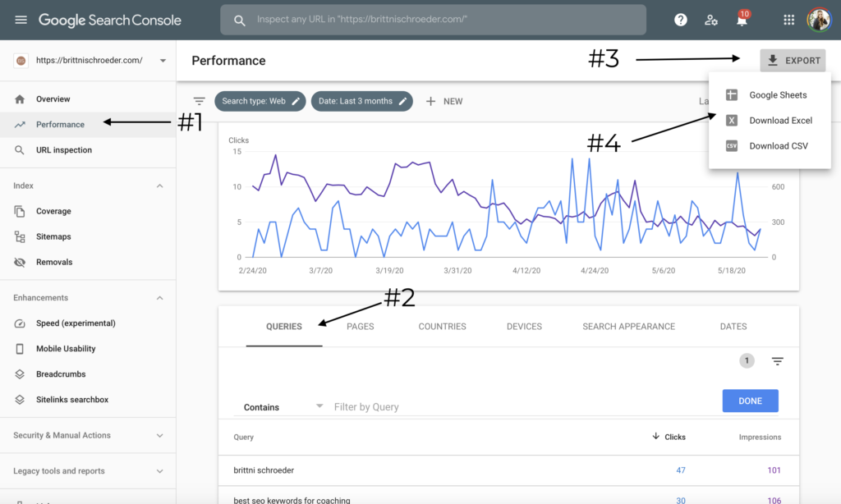Click the Removals crossed-eye icon

tap(20, 262)
